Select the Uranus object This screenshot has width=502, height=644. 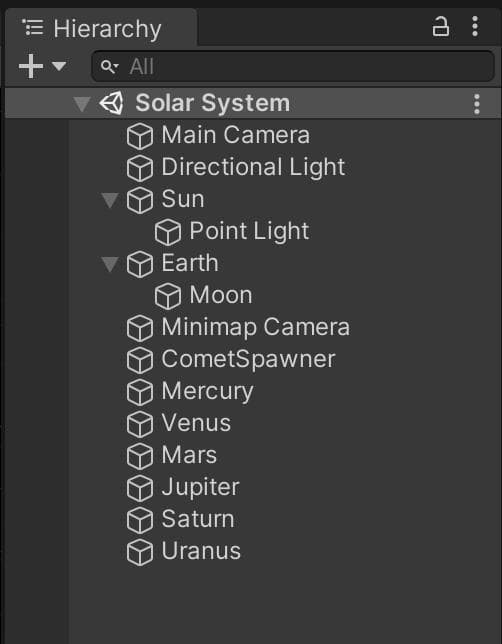[201, 551]
